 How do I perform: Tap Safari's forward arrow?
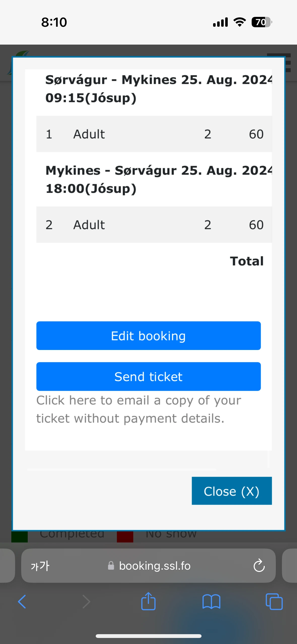(86, 602)
